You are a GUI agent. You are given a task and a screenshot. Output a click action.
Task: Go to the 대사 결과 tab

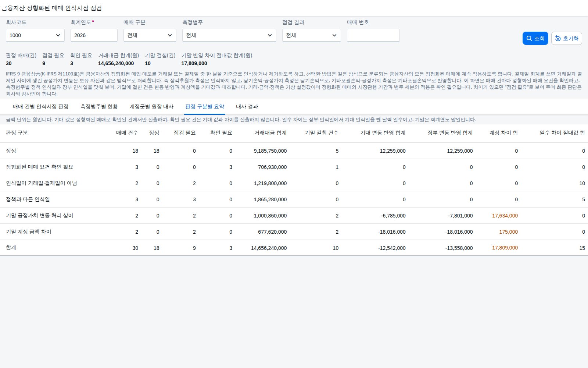247,107
